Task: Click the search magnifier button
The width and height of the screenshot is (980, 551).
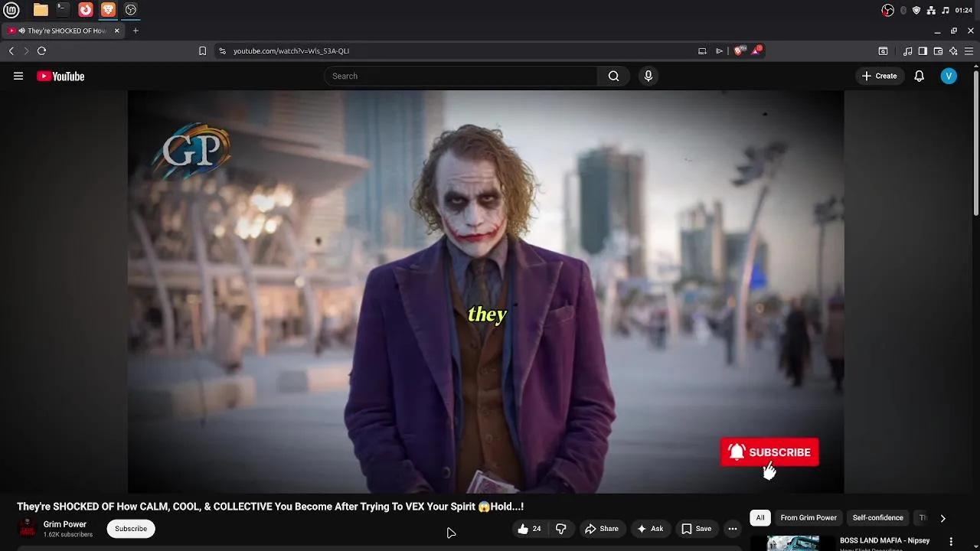Action: [613, 76]
